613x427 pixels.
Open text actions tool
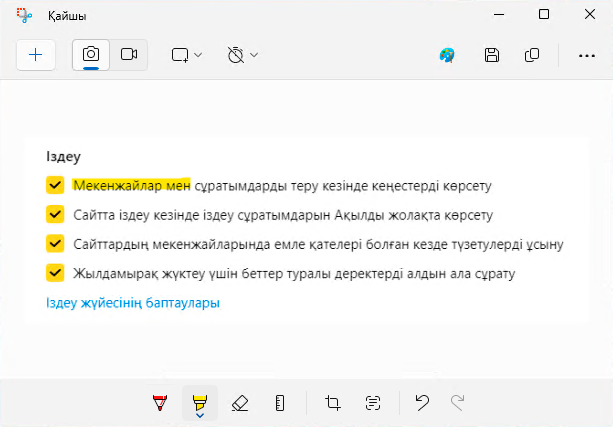pyautogui.click(x=373, y=402)
